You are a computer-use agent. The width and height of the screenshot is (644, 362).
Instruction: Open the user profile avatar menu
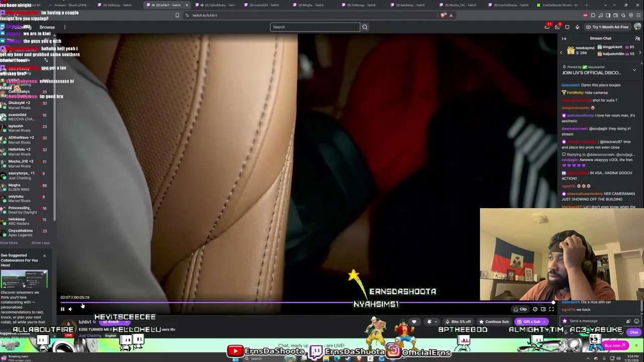pyautogui.click(x=638, y=27)
